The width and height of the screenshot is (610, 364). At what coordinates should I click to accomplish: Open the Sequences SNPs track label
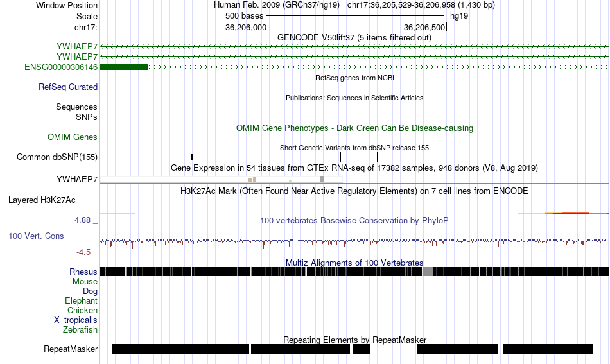point(76,112)
